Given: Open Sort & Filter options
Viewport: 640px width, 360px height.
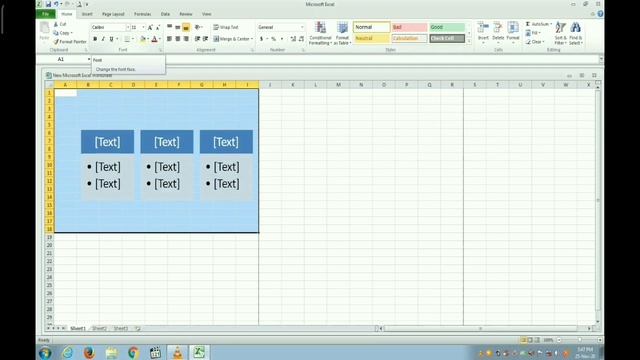Looking at the screenshot, I should pos(560,33).
